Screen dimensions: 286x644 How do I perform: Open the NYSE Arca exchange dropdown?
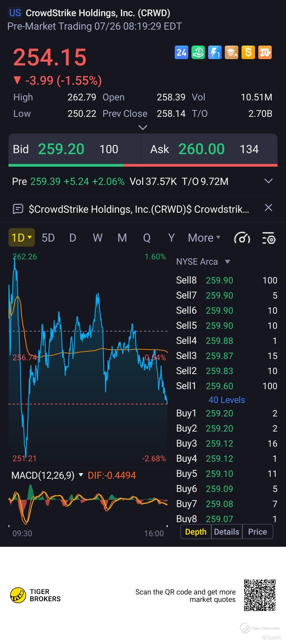(203, 262)
